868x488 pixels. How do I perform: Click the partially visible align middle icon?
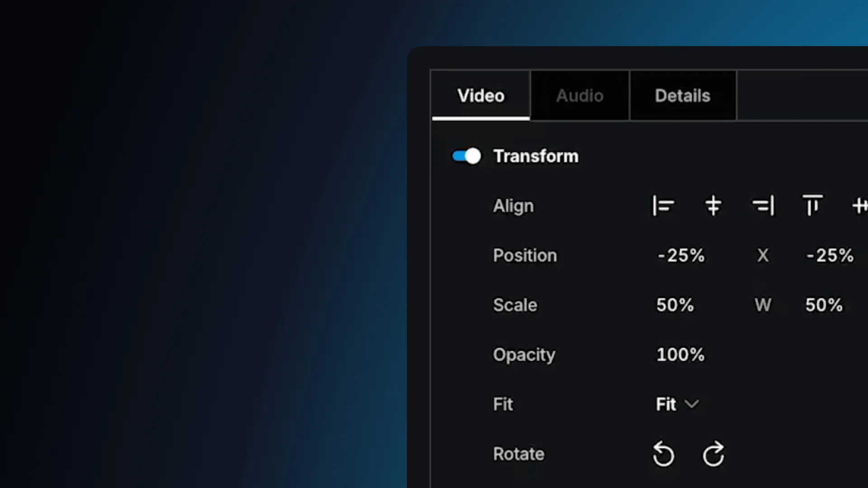pyautogui.click(x=860, y=206)
